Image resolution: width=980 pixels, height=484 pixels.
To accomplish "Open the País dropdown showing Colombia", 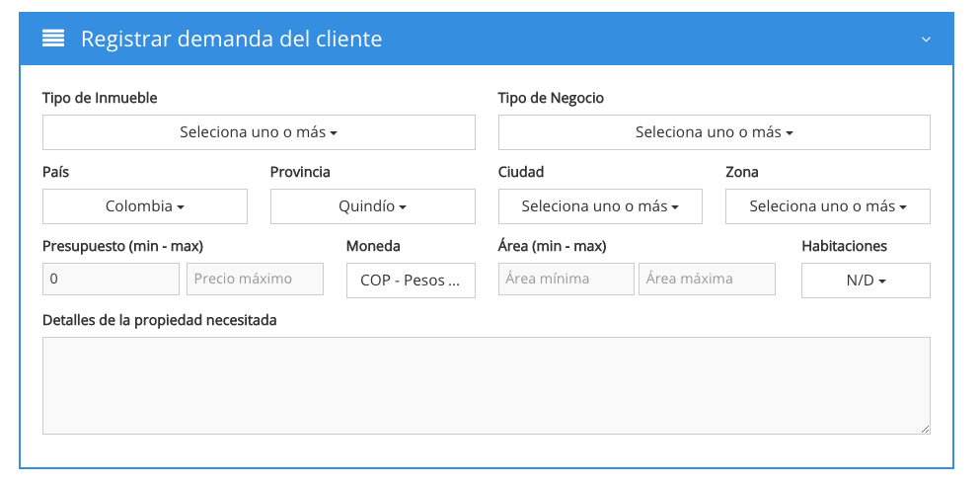I will tap(145, 206).
